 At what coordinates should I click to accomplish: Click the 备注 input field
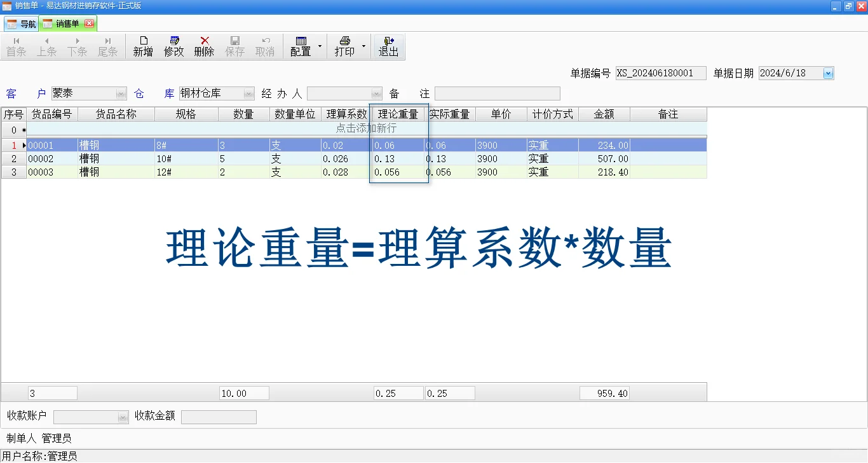(498, 93)
